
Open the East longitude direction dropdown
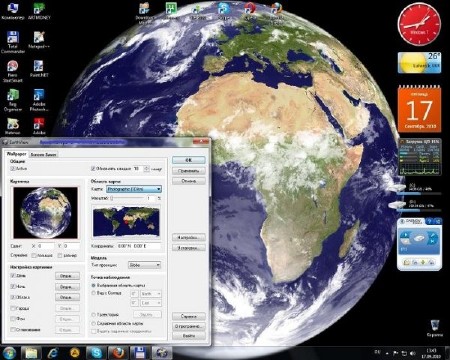coord(151,303)
